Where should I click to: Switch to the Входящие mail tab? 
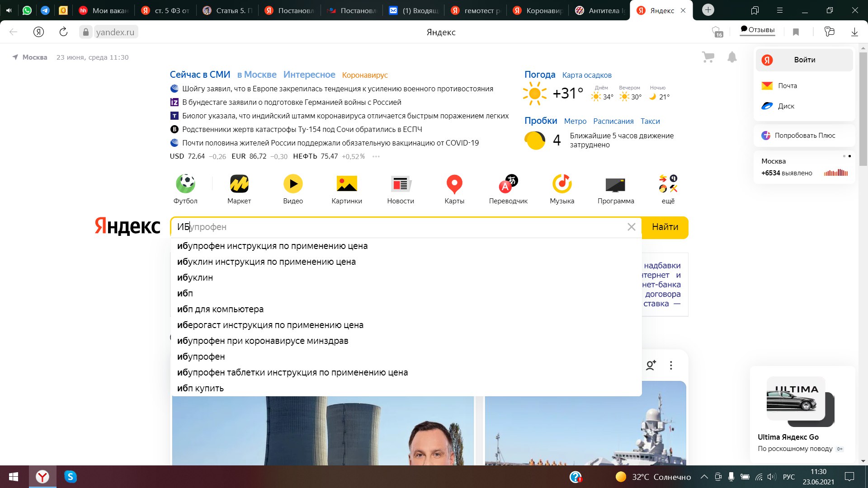414,10
